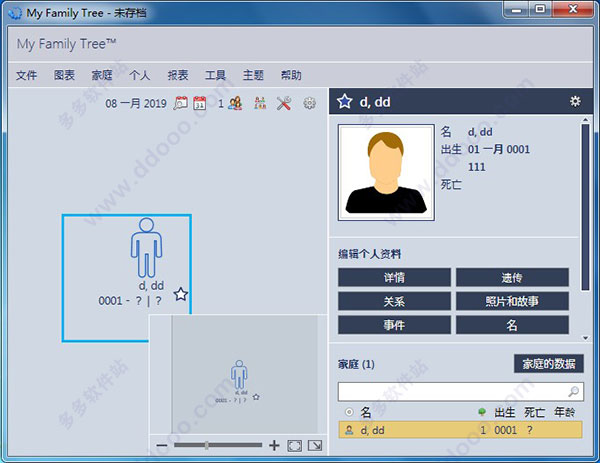Open the wrench and screwdriver tools icon
The image size is (600, 463).
tap(284, 103)
